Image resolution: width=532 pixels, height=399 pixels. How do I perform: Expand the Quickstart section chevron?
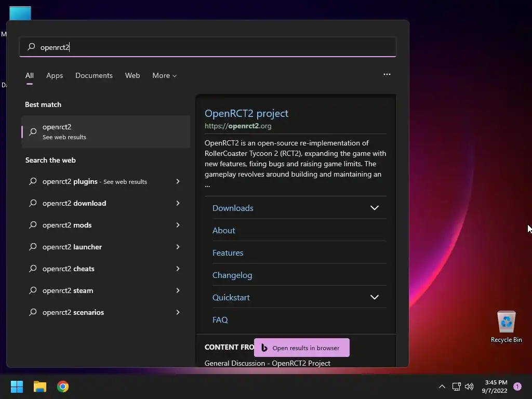tap(374, 297)
